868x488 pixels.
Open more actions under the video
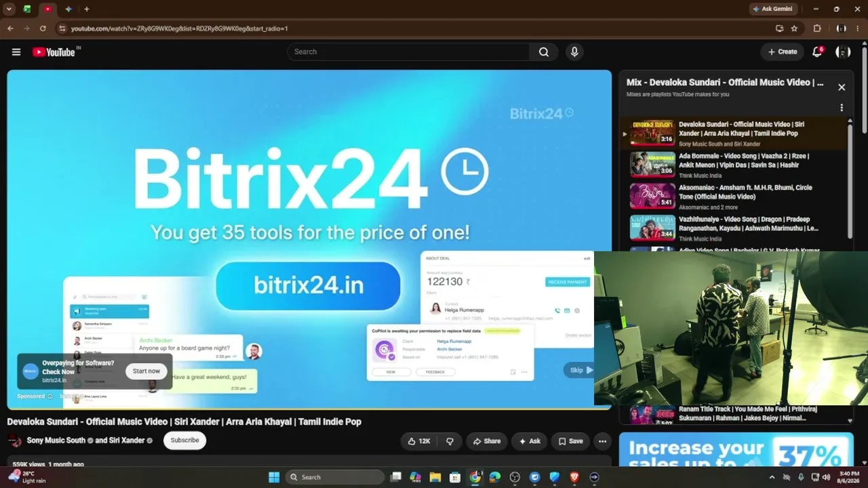pyautogui.click(x=602, y=441)
